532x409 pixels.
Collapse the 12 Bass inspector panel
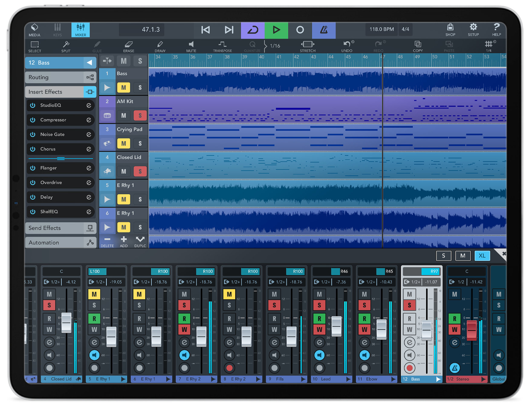(x=90, y=63)
